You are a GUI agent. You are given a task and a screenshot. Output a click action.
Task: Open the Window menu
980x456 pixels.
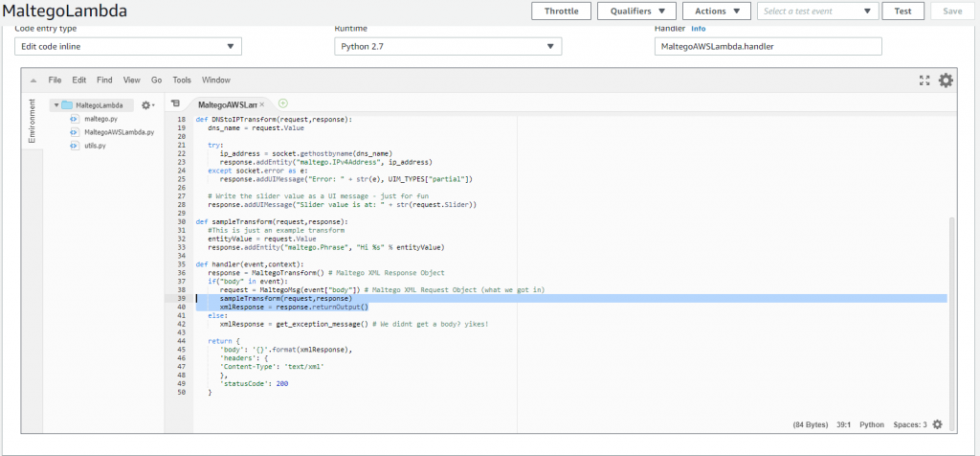pos(216,80)
